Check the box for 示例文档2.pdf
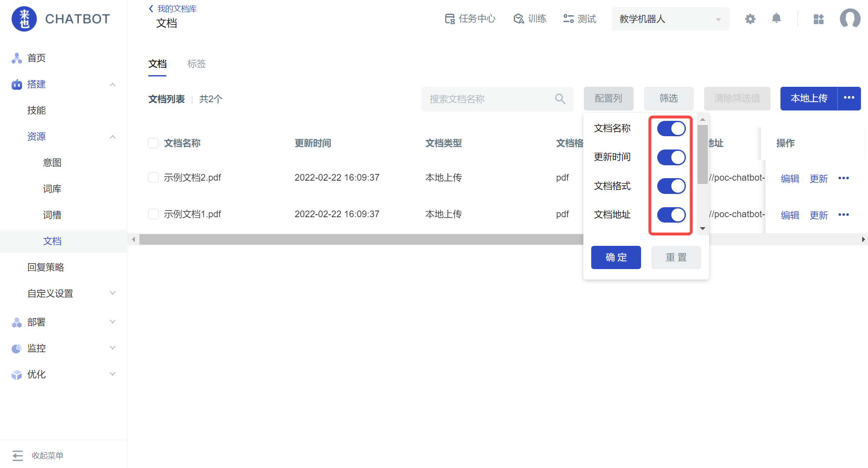Viewport: 868px width, 468px height. coord(154,178)
